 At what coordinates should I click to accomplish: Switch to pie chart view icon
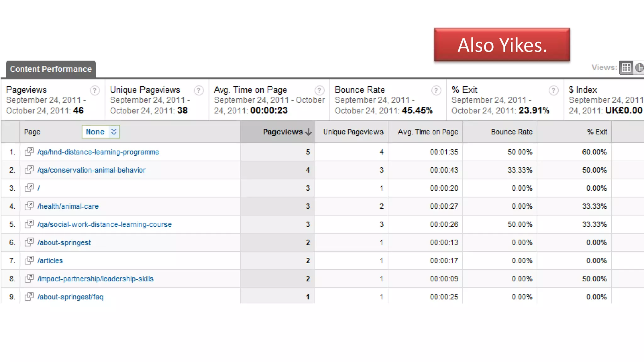coord(639,68)
